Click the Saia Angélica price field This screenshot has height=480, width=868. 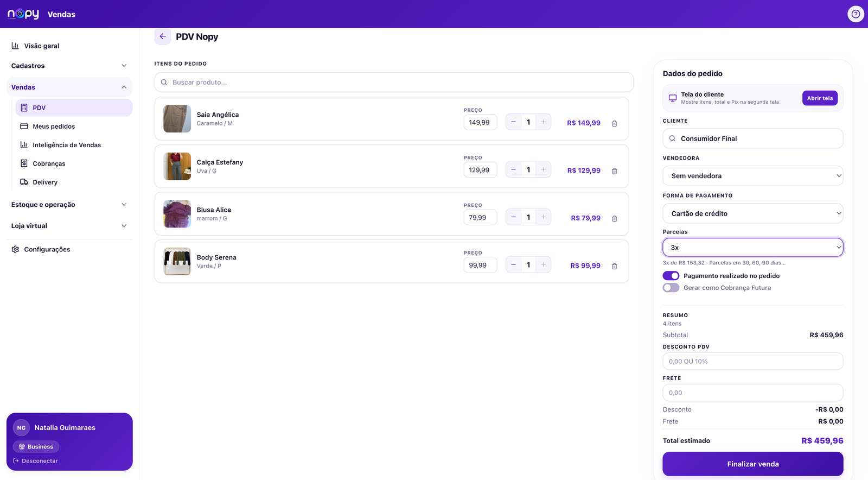pos(480,122)
